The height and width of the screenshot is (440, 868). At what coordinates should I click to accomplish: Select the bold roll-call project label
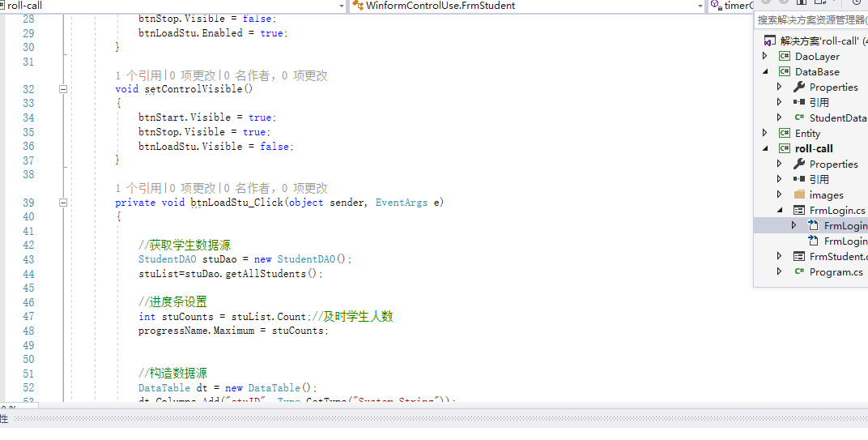(x=814, y=148)
